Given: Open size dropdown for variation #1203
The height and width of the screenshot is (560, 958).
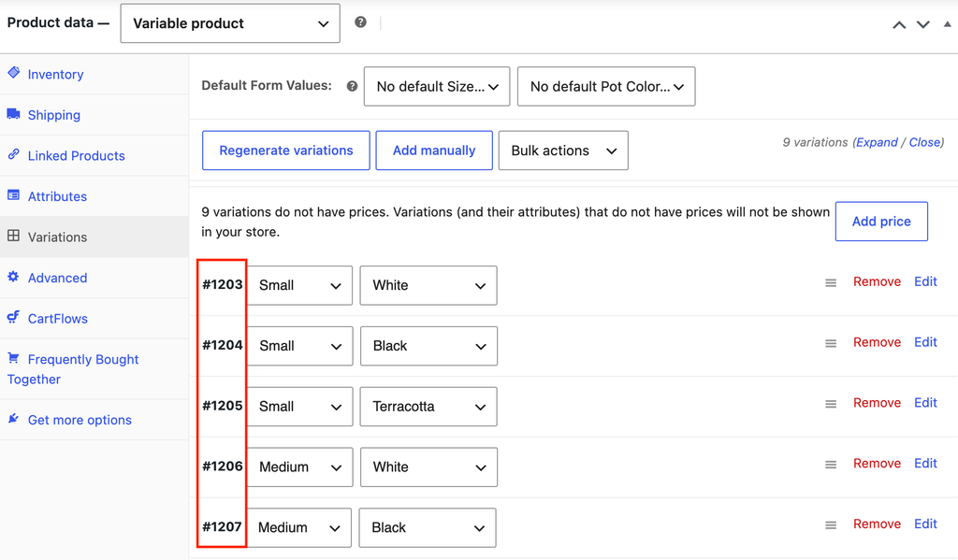Looking at the screenshot, I should [x=299, y=285].
